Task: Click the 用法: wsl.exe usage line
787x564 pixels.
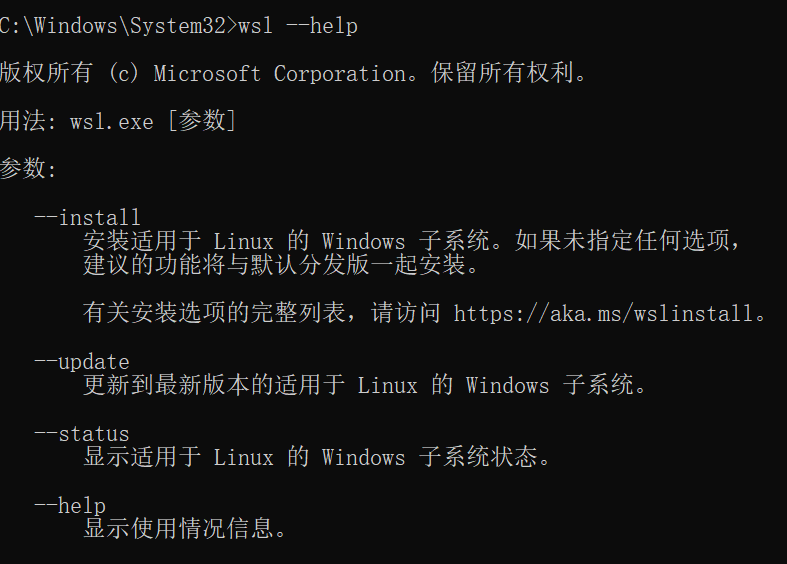Action: point(118,121)
